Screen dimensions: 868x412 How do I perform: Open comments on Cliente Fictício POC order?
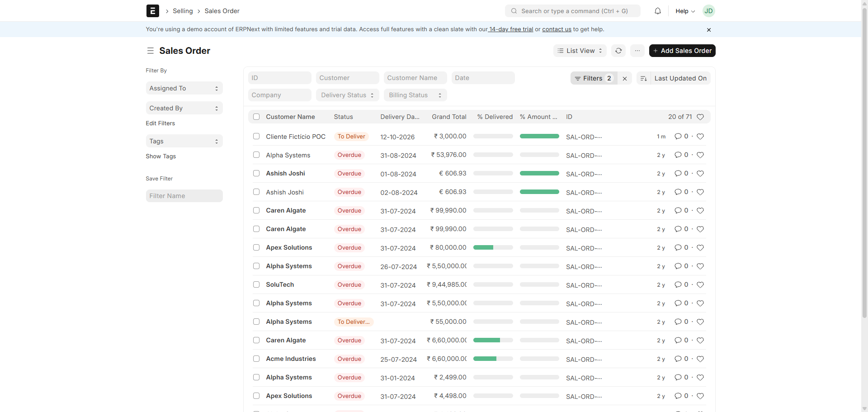pos(681,136)
